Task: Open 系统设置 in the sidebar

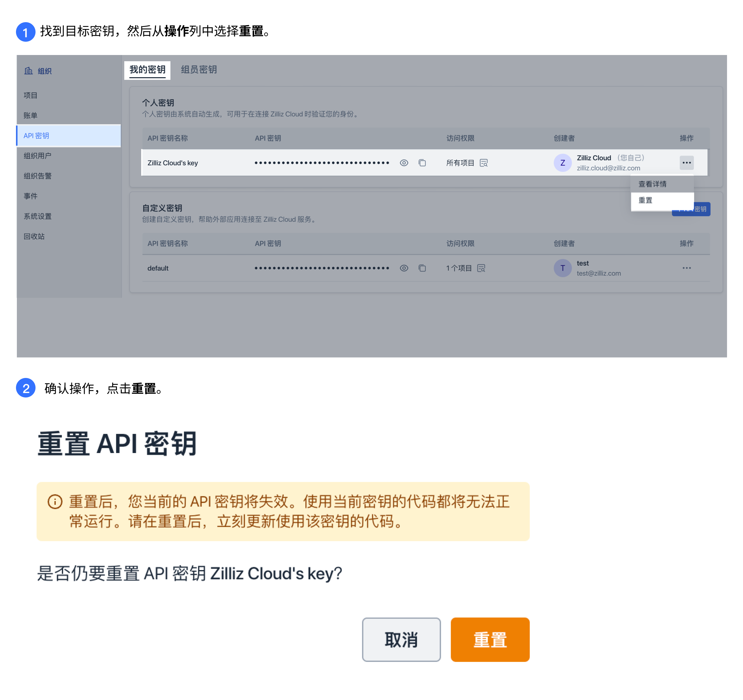Action: pyautogui.click(x=69, y=216)
